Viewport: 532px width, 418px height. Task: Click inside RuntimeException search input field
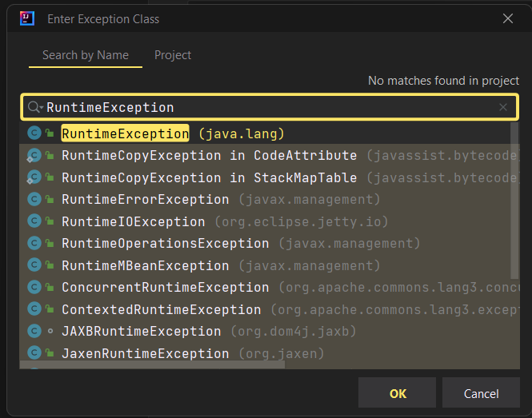270,107
